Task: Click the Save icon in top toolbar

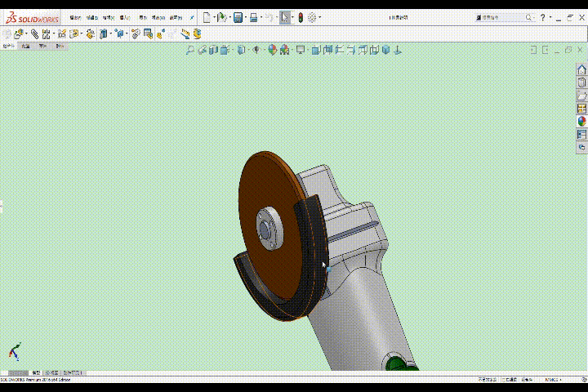Action: [x=238, y=17]
